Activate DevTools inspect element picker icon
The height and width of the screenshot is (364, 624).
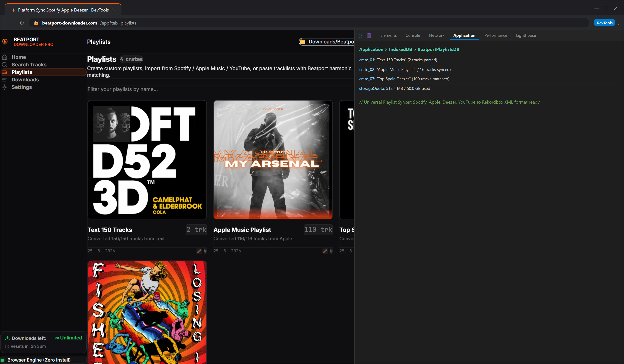point(360,36)
